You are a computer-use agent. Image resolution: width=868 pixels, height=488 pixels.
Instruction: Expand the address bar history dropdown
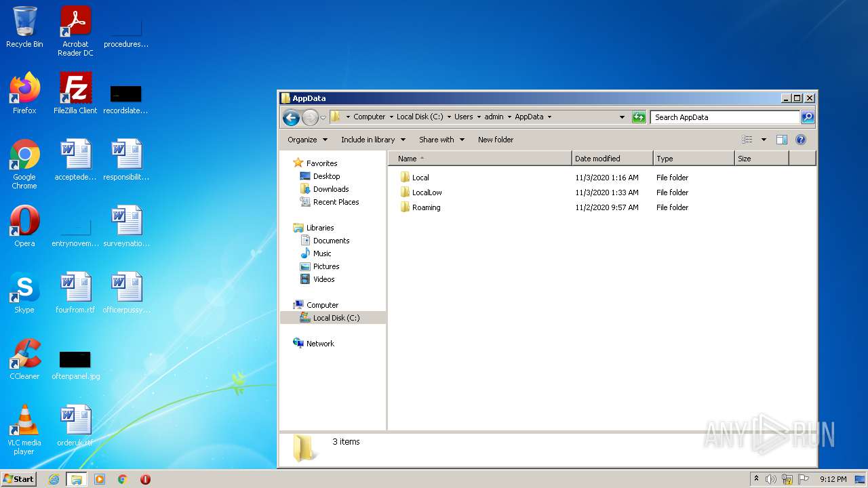click(x=622, y=117)
